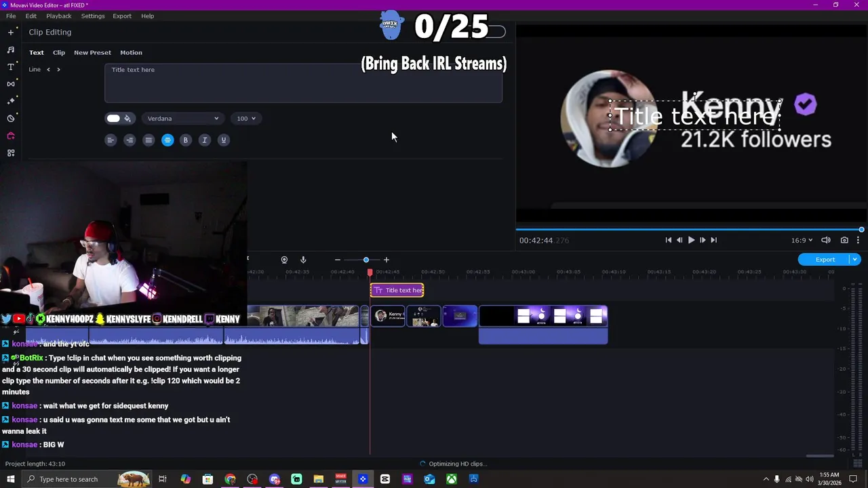Click the preview volume speaker icon

point(826,240)
